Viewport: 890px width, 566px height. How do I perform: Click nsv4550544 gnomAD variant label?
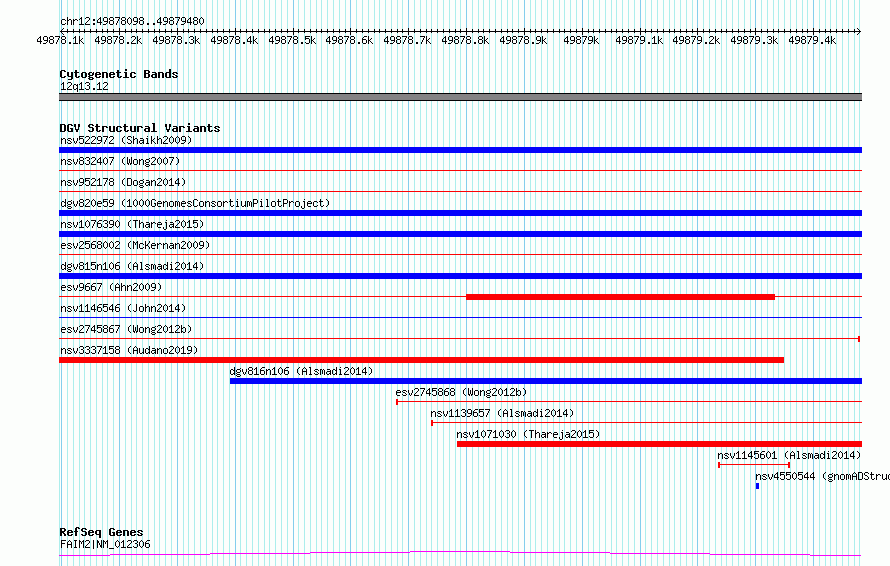click(x=822, y=476)
